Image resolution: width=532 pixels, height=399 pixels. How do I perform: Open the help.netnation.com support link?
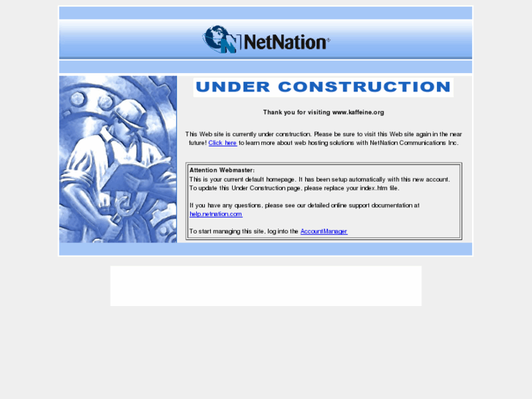pyautogui.click(x=216, y=214)
